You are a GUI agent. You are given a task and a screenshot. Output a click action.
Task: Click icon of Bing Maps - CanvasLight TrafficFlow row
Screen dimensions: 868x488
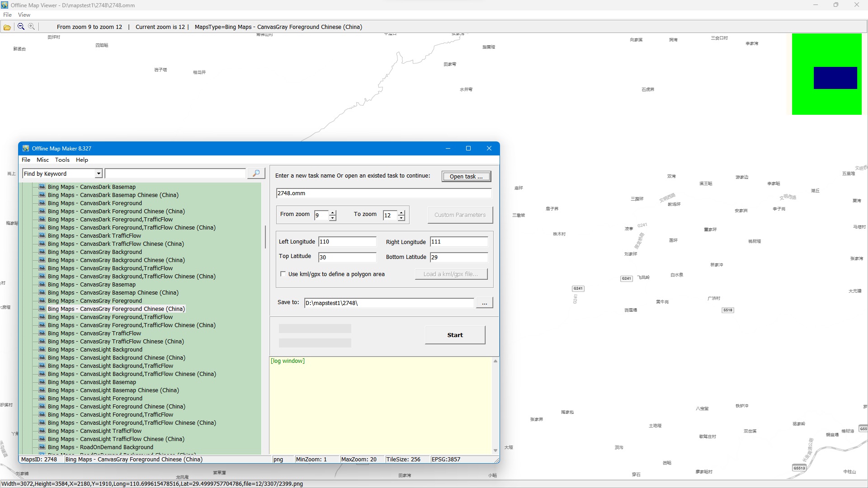(42, 431)
